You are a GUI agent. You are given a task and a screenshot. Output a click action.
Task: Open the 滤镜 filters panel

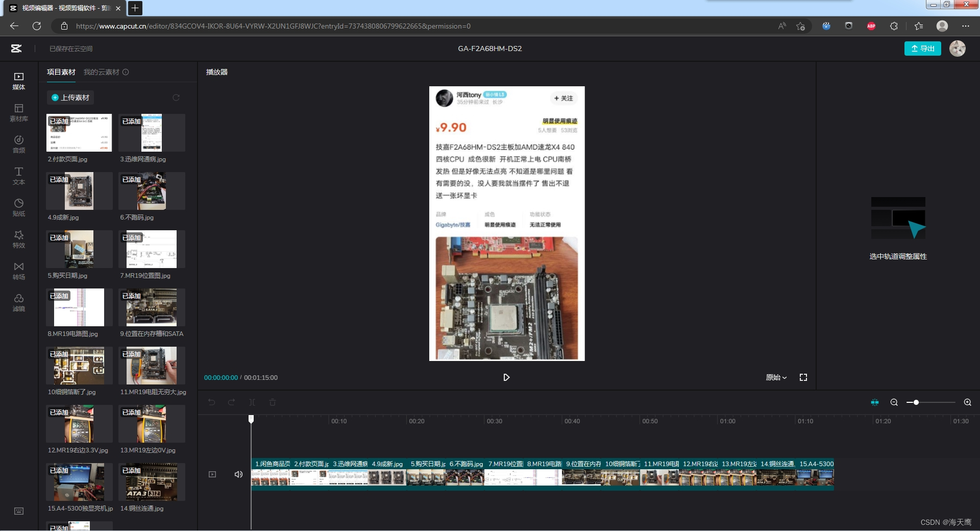pyautogui.click(x=19, y=302)
